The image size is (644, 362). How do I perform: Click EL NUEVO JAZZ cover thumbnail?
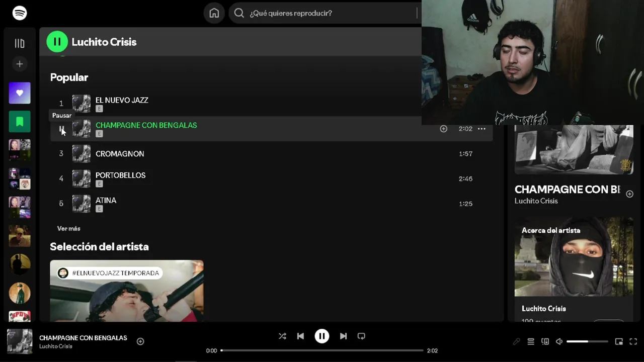82,104
